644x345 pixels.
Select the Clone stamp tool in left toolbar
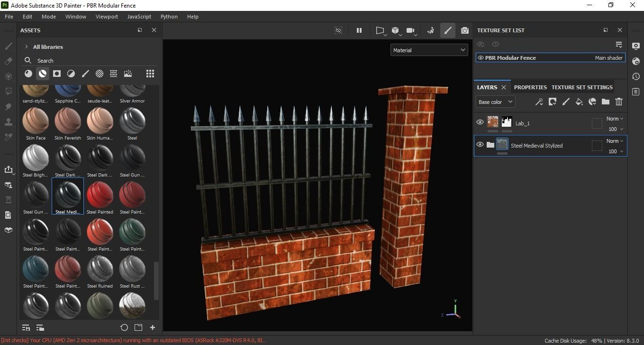point(8,122)
